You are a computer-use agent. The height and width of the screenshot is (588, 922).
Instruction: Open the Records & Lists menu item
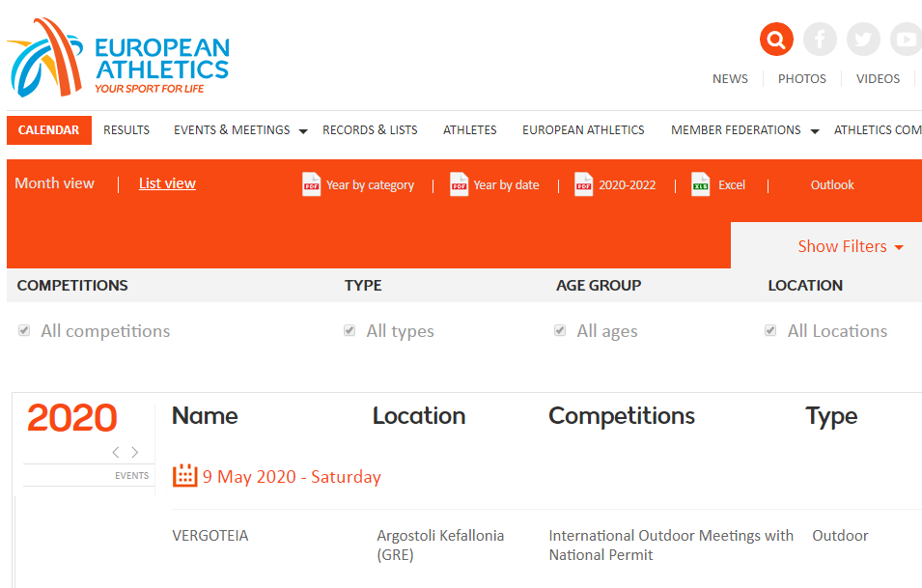coord(370,130)
